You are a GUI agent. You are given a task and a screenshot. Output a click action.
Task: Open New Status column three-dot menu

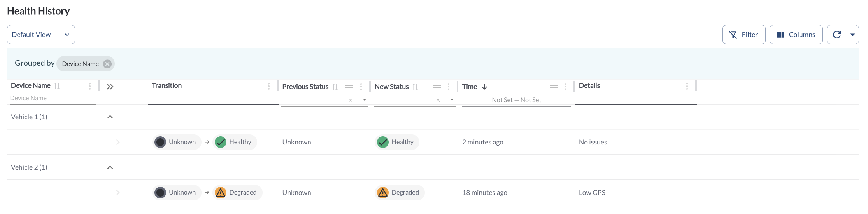pyautogui.click(x=449, y=87)
